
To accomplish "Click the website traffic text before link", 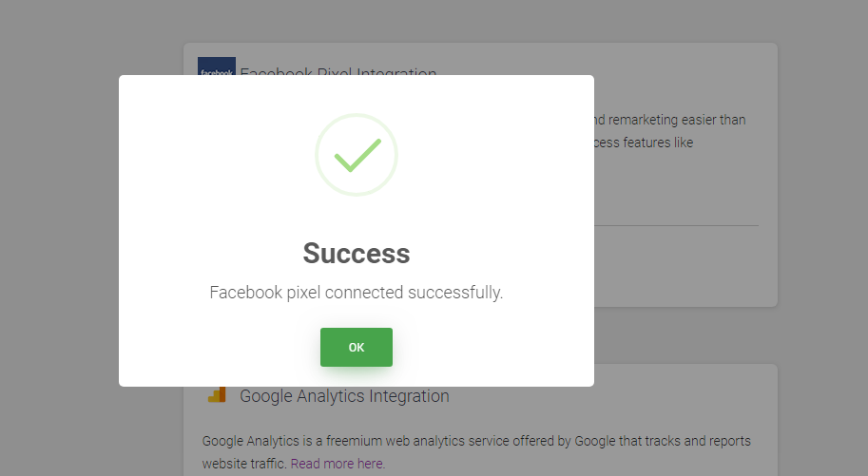I will [x=244, y=464].
